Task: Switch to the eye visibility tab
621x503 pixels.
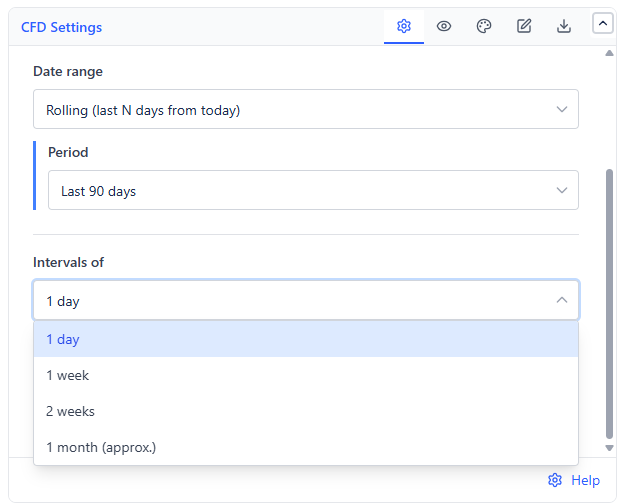Action: click(444, 27)
